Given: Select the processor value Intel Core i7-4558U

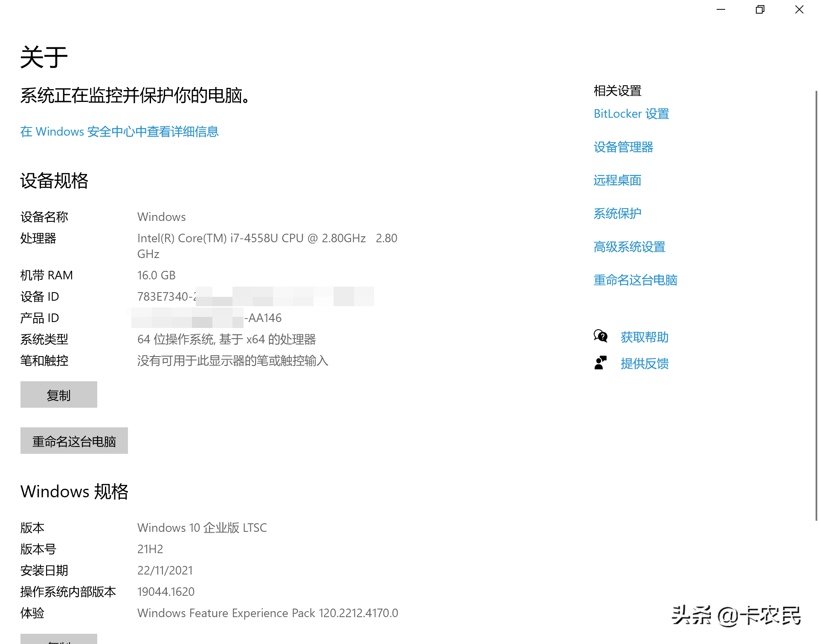Looking at the screenshot, I should (267, 246).
